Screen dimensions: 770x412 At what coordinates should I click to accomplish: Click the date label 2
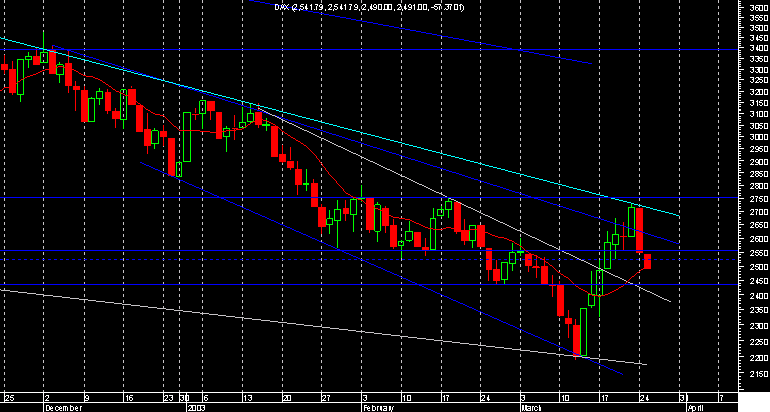[47, 397]
